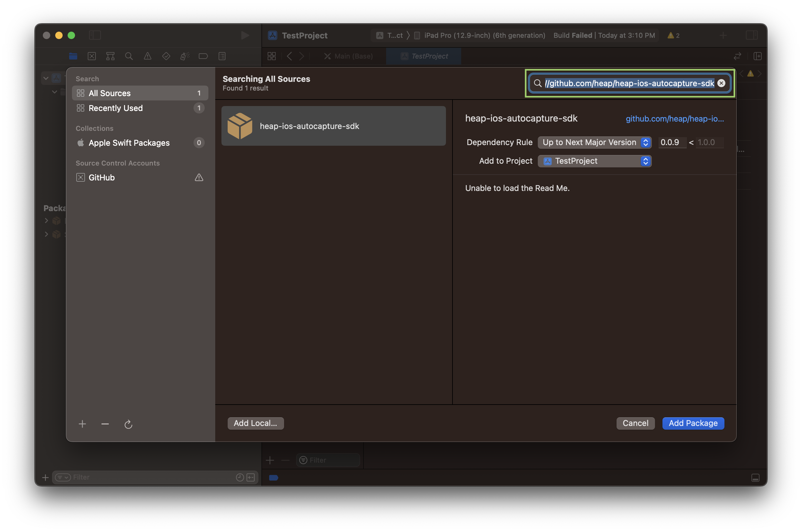This screenshot has height=532, width=802.
Task: Open the Dependency Rule dropdown
Action: (594, 143)
